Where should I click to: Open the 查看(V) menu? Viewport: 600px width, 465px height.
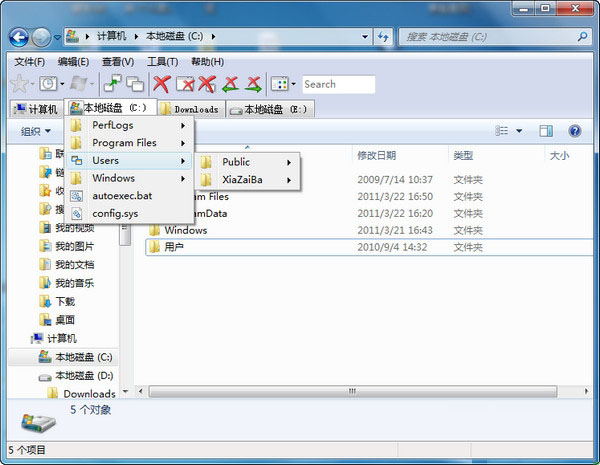[117, 62]
